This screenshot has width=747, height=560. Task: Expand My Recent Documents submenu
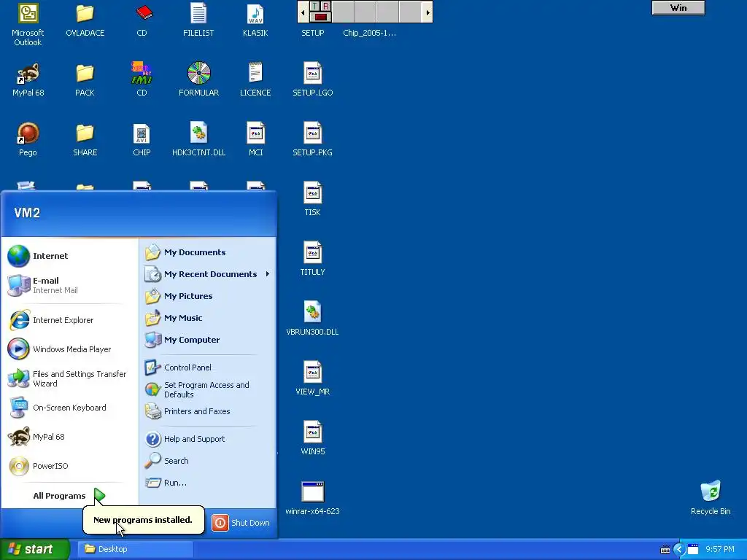coord(208,274)
